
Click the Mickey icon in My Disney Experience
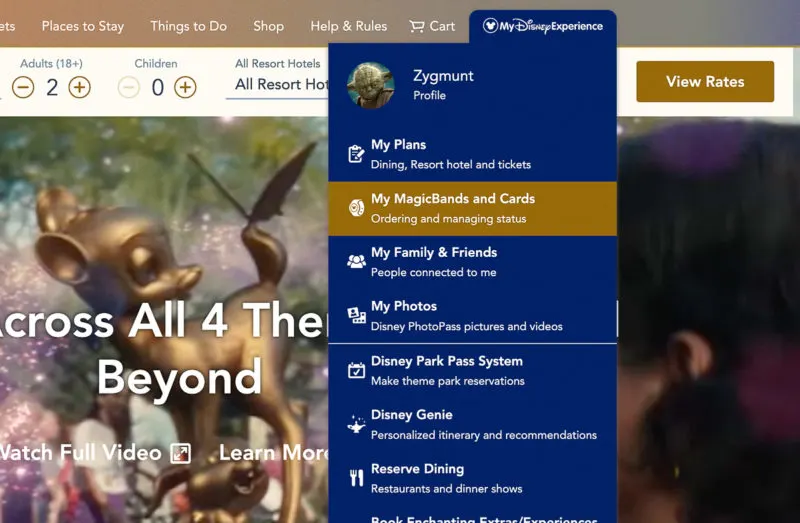point(490,26)
